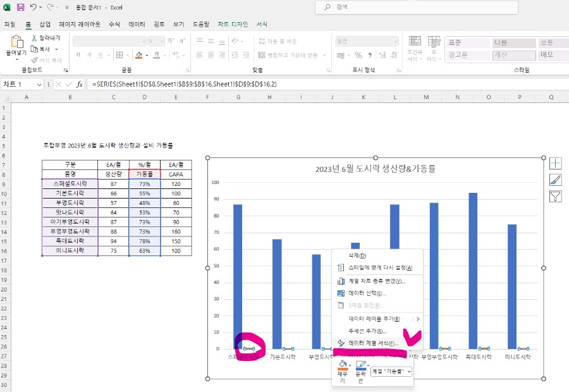The height and width of the screenshot is (392, 569).
Task: Click the 잘라내기 (Cut) icon
Action: point(35,38)
